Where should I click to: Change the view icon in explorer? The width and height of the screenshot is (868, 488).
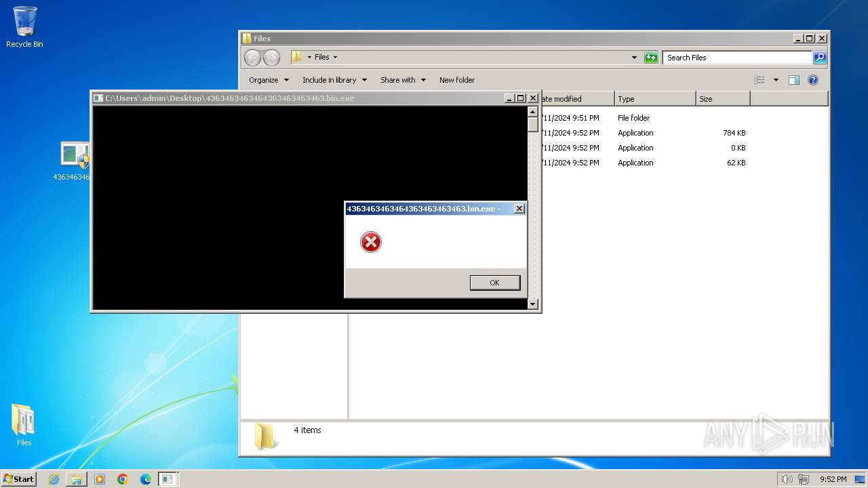[759, 80]
